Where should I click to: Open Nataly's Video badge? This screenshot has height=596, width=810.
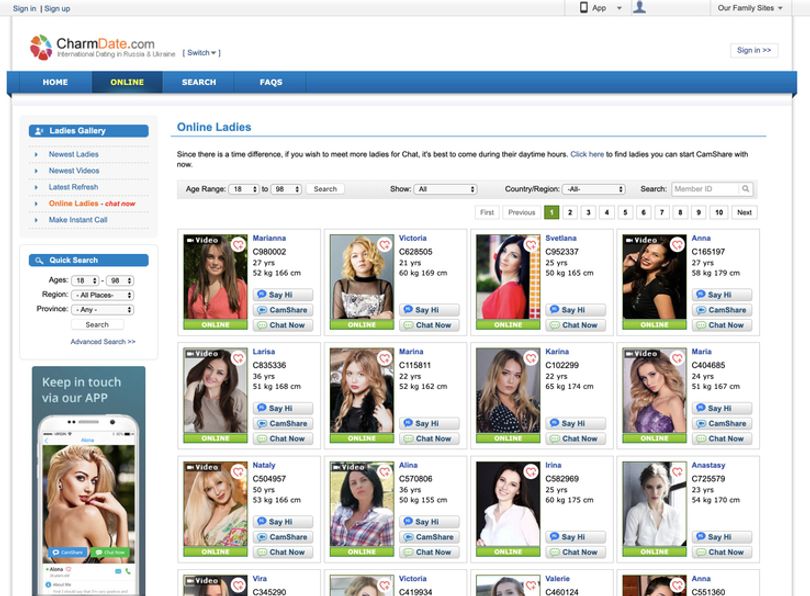(x=202, y=467)
